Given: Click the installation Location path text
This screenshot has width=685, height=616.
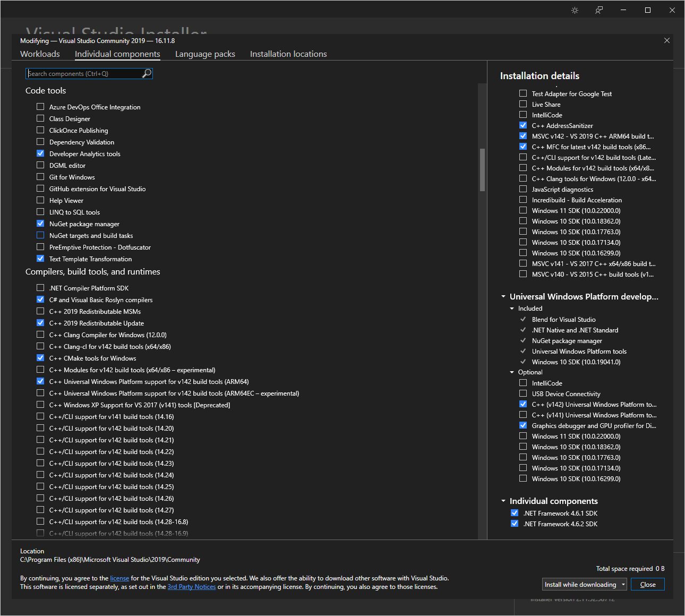Looking at the screenshot, I should pyautogui.click(x=110, y=560).
